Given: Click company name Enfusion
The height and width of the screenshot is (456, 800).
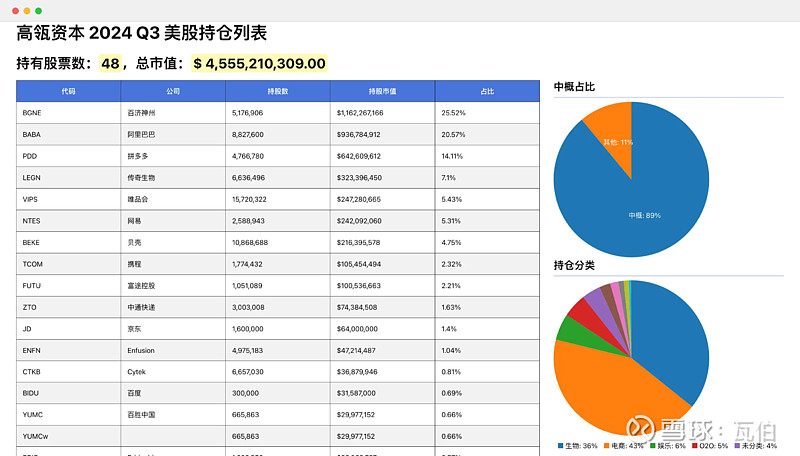Looking at the screenshot, I should click(x=141, y=350).
